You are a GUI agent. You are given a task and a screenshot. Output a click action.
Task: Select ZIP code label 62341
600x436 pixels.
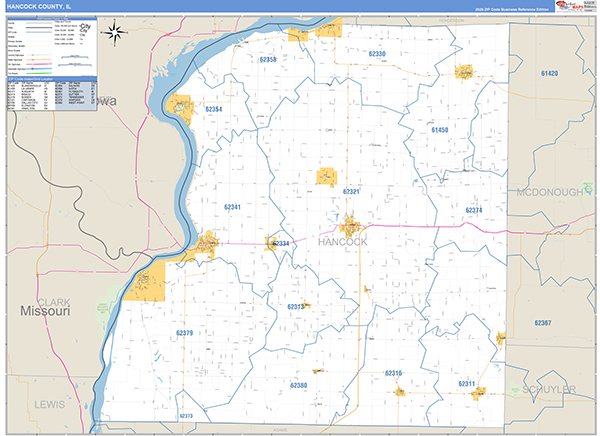pos(232,207)
